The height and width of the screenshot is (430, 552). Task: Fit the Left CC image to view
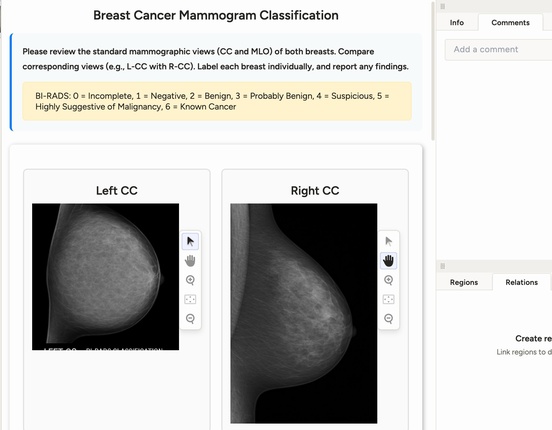[x=190, y=299]
